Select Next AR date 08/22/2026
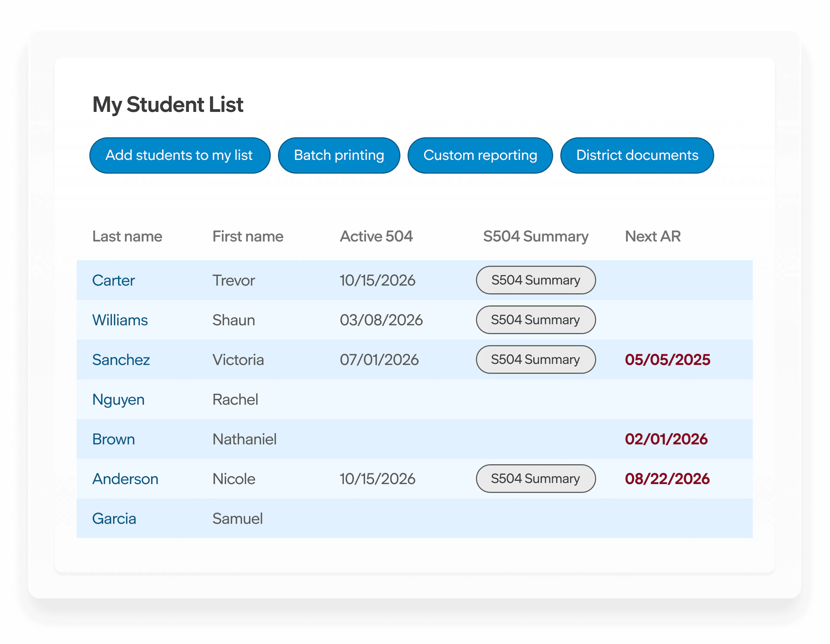Viewport: 830px width, 644px height. (x=667, y=479)
